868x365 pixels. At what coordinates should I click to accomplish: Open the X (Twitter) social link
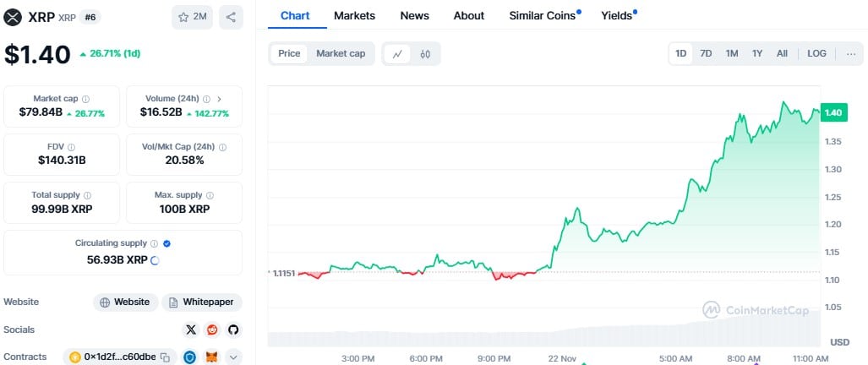[x=191, y=330]
